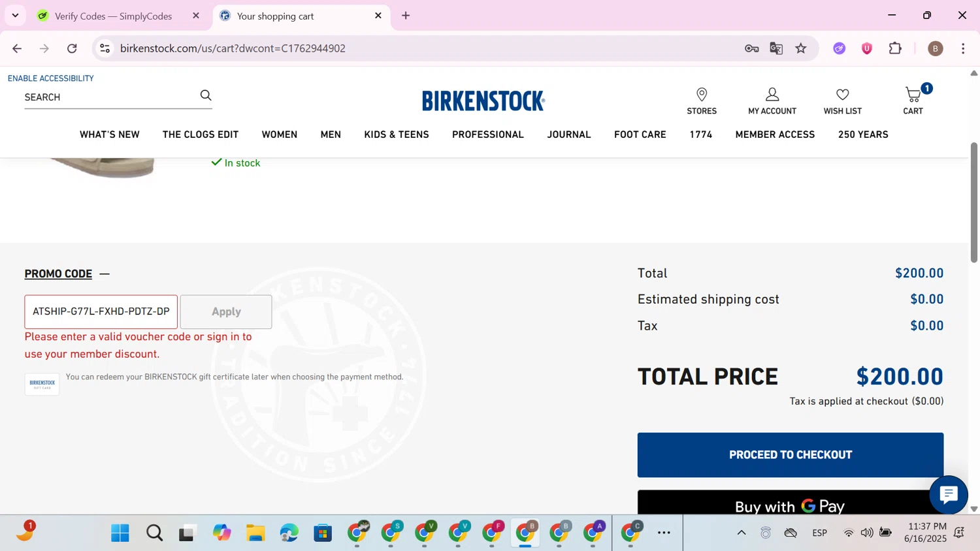Screen dimensions: 980x551
Task: Click the page vertical scrollbar thumb
Action: click(x=973, y=202)
